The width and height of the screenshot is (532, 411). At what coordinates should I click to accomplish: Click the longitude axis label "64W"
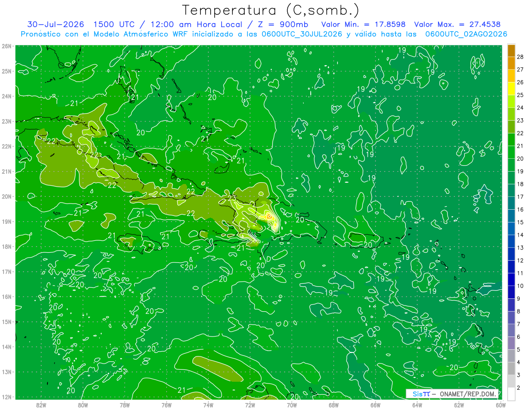click(x=417, y=405)
